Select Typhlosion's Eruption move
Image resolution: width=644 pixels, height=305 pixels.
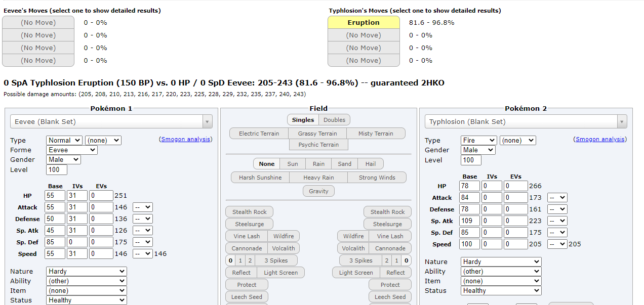(x=364, y=22)
